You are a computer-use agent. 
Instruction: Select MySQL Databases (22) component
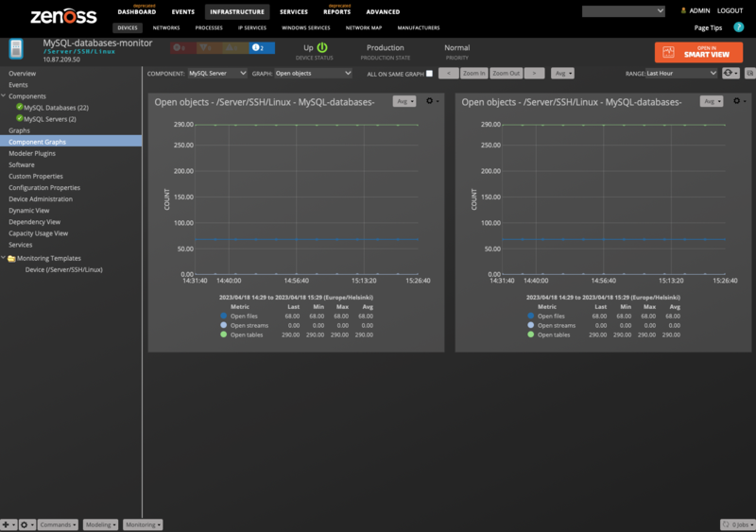(x=56, y=108)
